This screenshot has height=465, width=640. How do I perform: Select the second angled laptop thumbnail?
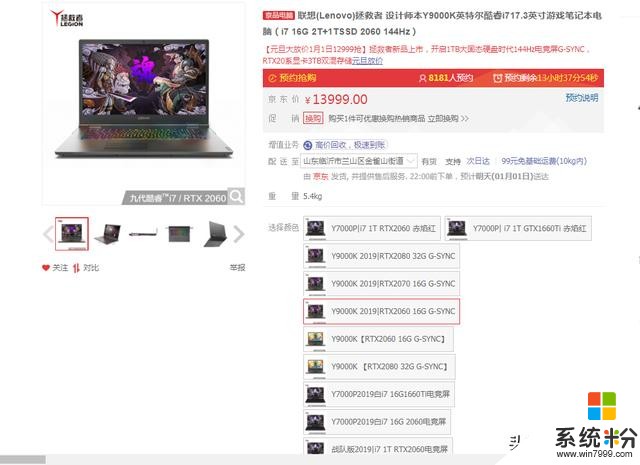(x=107, y=234)
